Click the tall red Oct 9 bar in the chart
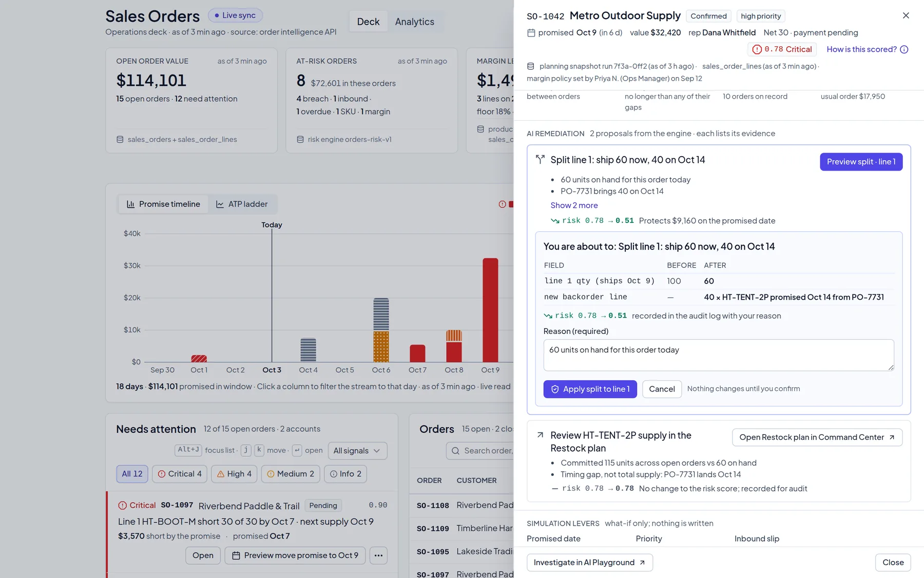 [x=490, y=310]
